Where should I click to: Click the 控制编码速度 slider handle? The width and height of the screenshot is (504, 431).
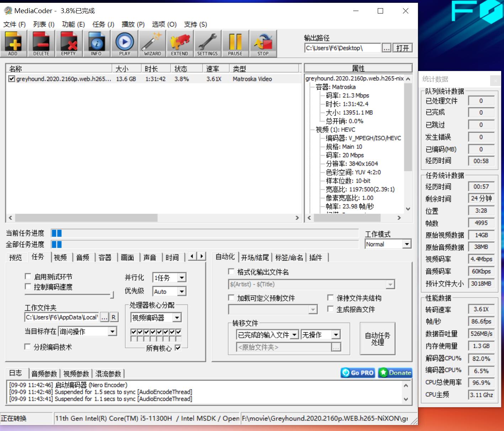(x=112, y=295)
